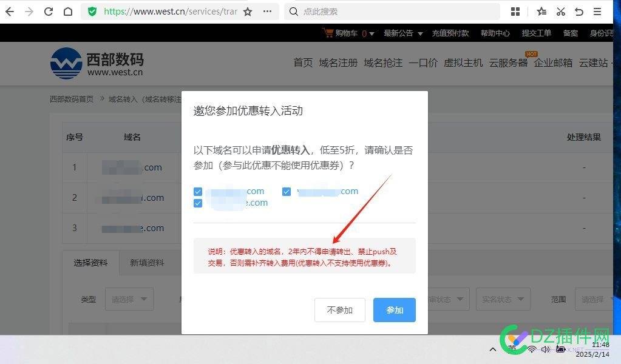Viewport: 621px width, 364px height.
Task: Open the 云服务器 nav item
Action: click(x=508, y=62)
